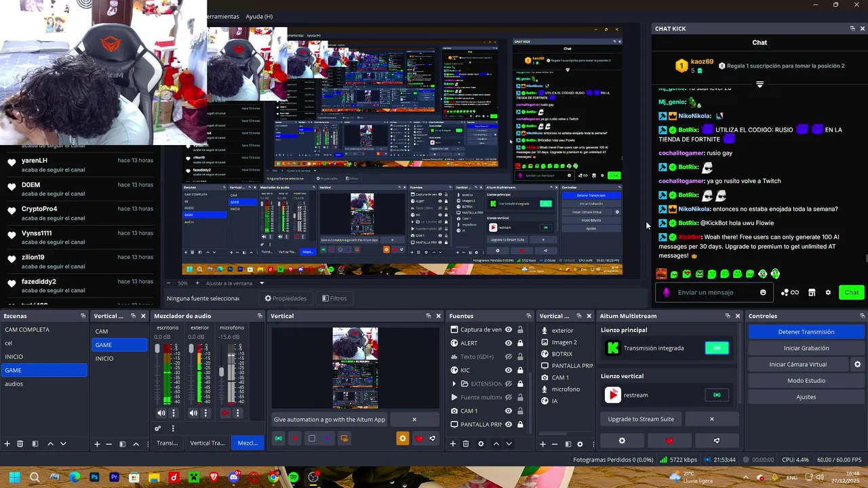Open chat settings gear icon
The width and height of the screenshot is (868, 488).
click(x=828, y=292)
